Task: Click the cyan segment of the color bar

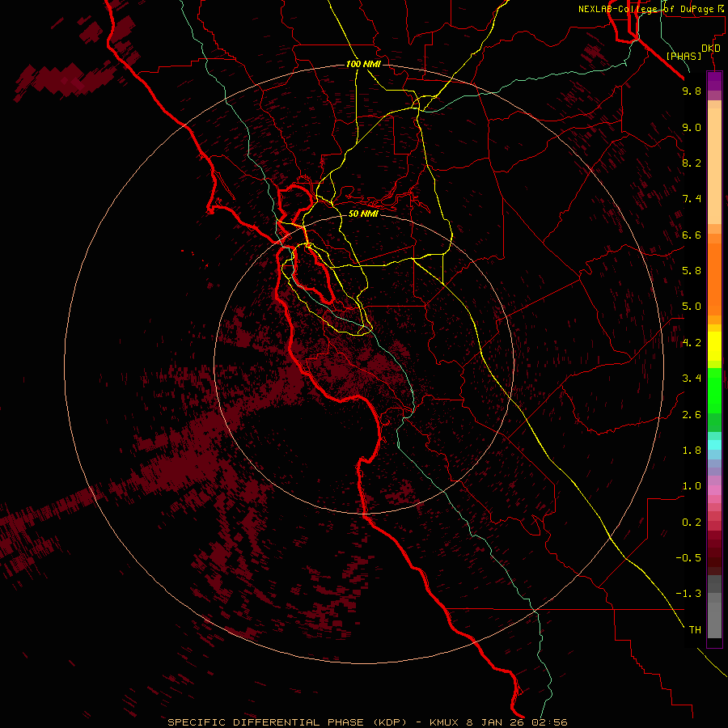Action: [714, 444]
